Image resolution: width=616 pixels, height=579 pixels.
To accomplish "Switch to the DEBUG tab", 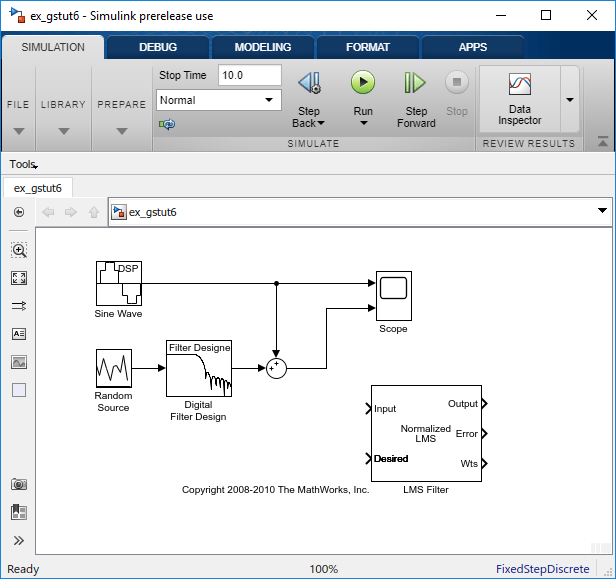I will (158, 47).
